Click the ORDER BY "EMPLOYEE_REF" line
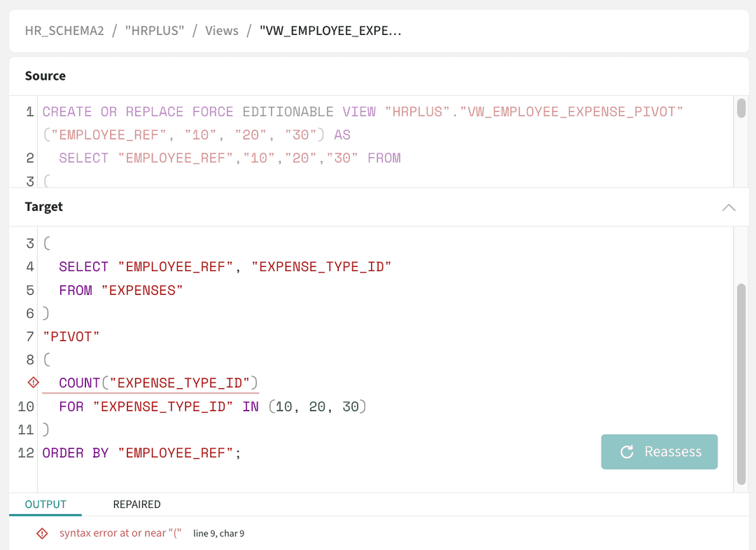 point(141,453)
